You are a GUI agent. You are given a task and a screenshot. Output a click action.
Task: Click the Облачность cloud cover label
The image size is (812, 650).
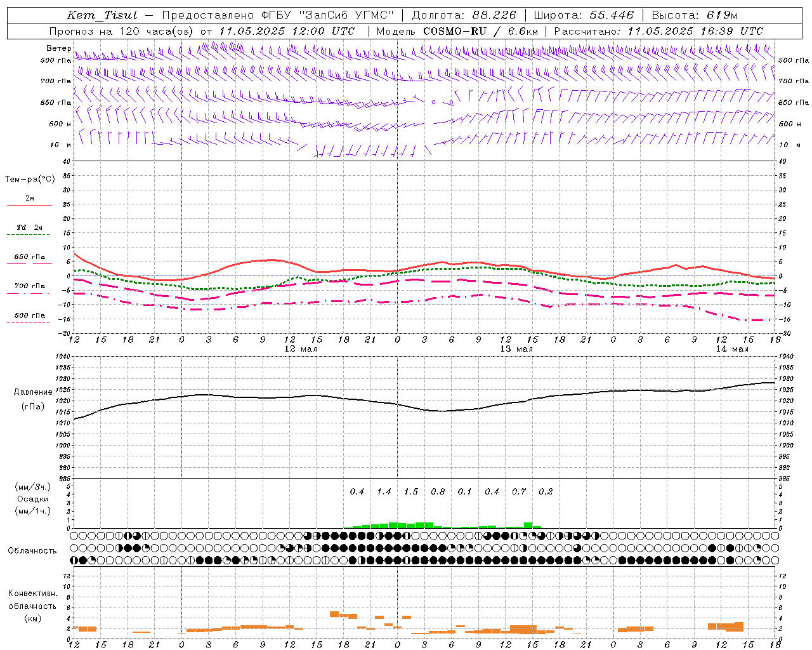coord(32,551)
